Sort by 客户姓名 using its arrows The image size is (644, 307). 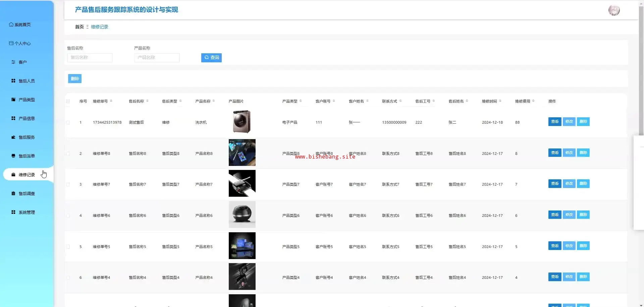pos(367,101)
